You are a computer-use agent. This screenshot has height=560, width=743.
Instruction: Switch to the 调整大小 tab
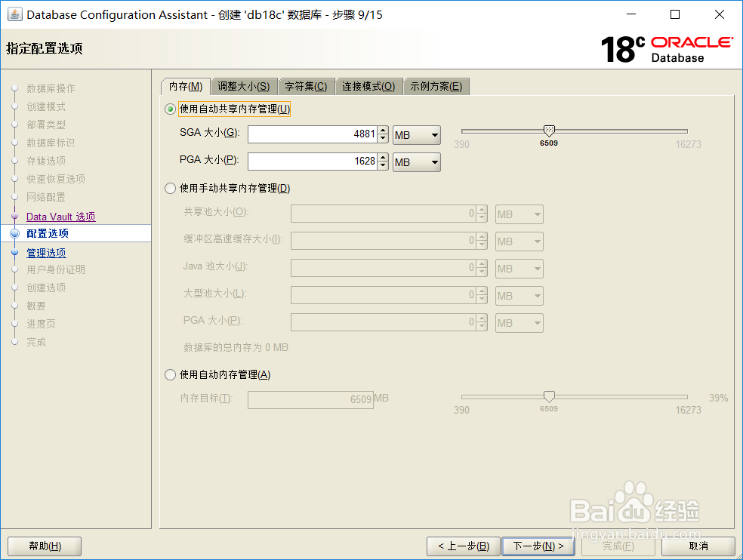(x=243, y=85)
